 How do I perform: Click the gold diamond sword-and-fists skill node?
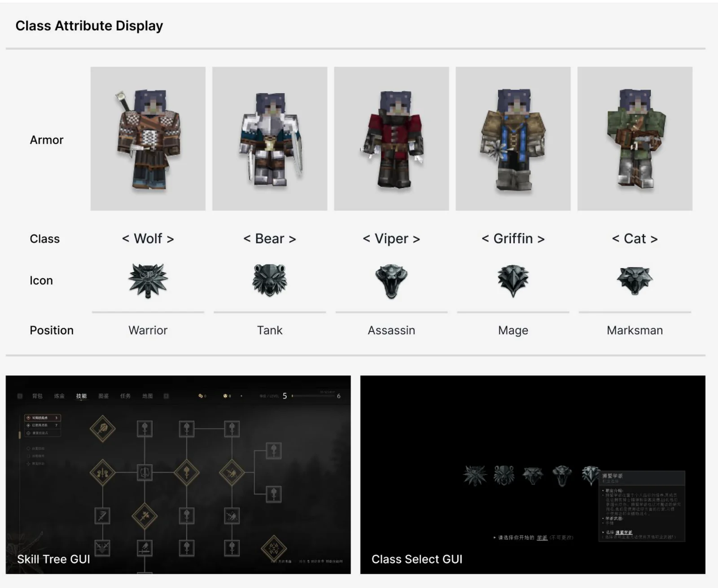pyautogui.click(x=102, y=473)
